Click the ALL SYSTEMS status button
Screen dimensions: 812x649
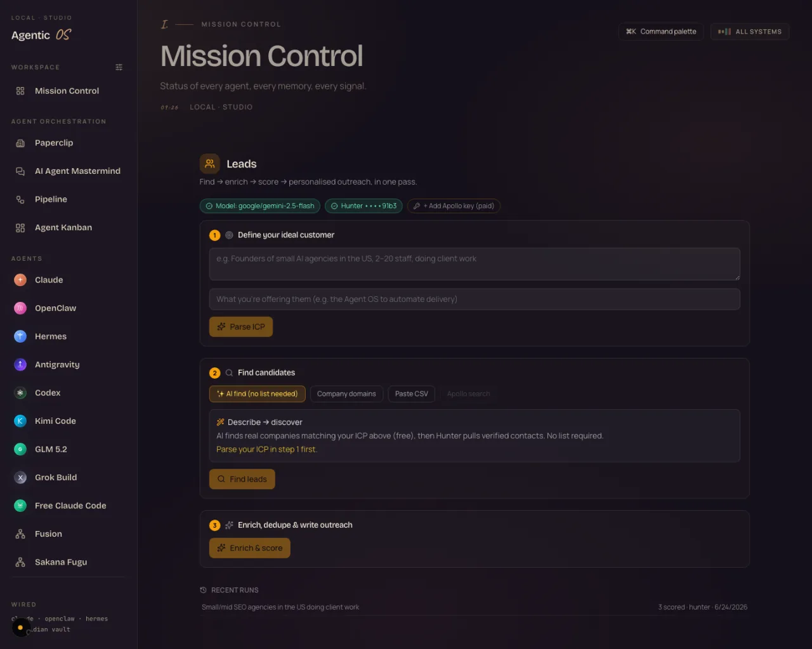click(x=750, y=32)
